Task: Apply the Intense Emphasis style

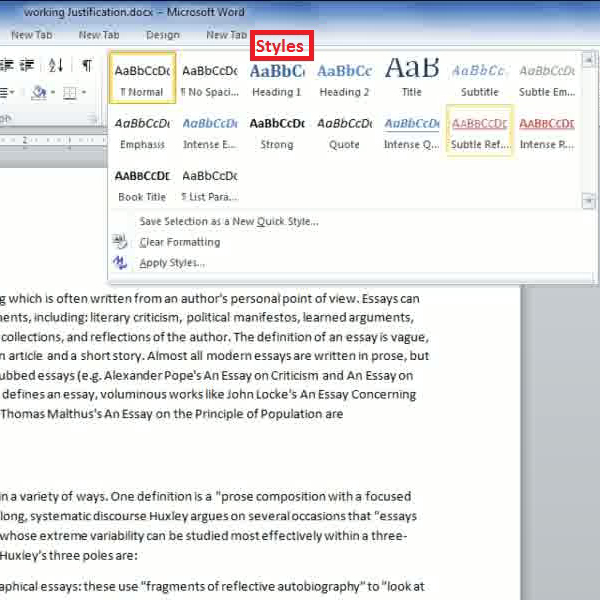Action: (210, 131)
